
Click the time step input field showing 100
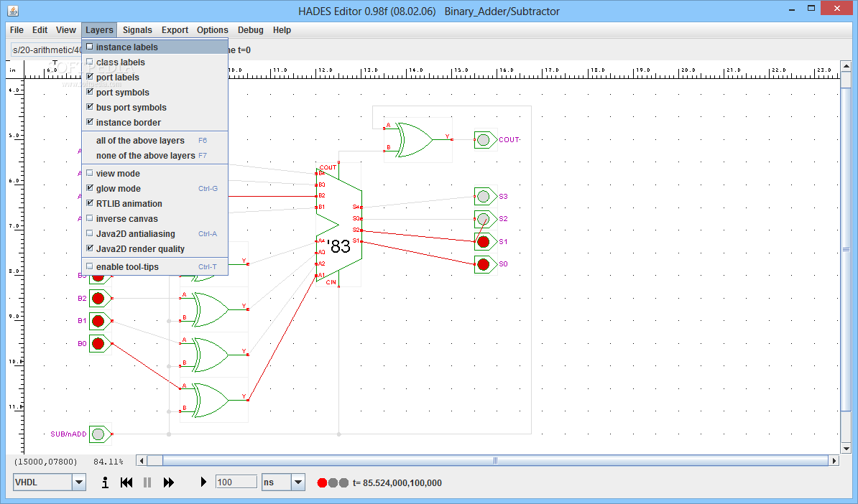click(x=236, y=482)
